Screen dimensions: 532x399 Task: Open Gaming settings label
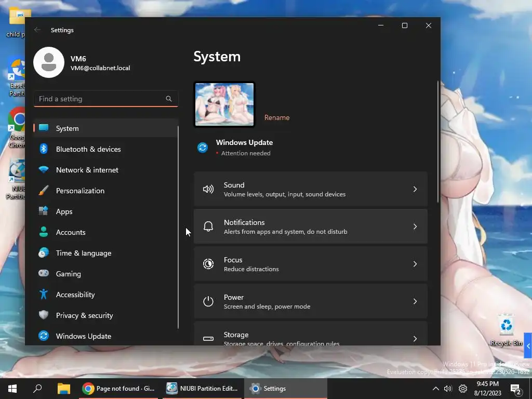(68, 274)
